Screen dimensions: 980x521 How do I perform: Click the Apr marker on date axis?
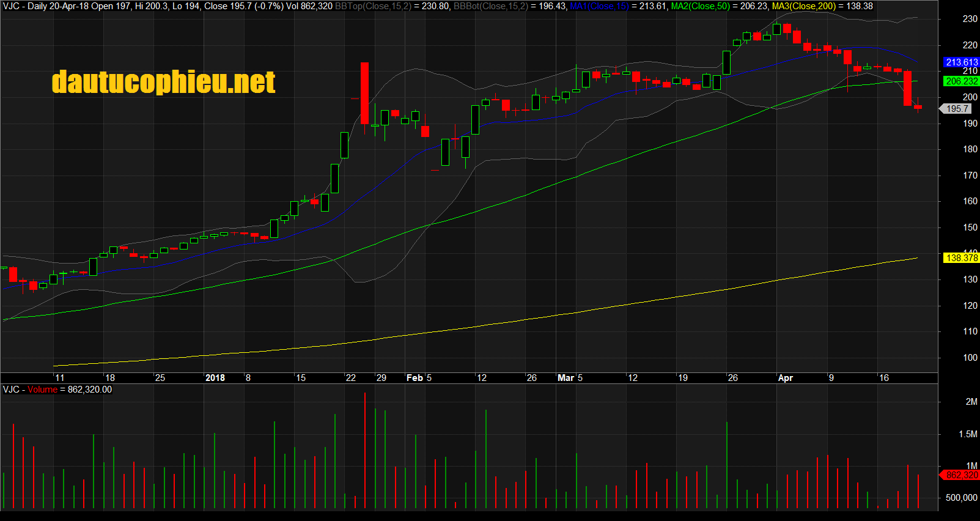click(x=785, y=378)
